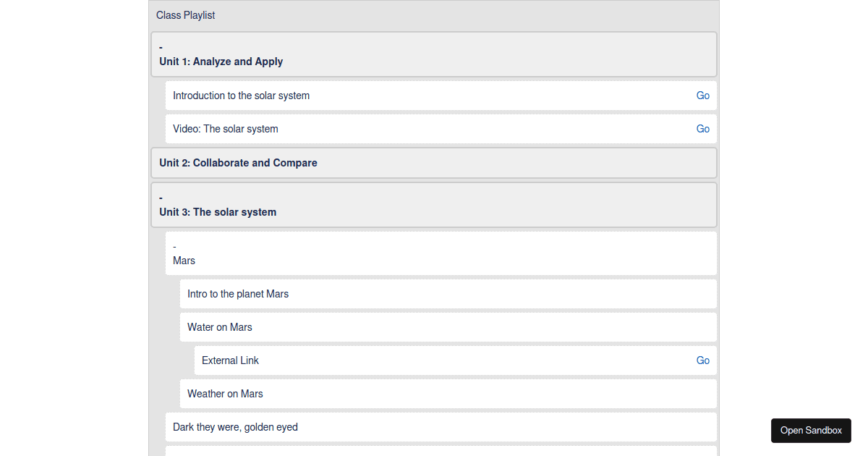Collapse the Unit 1: Analyze and Apply section
868x456 pixels.
[x=161, y=46]
